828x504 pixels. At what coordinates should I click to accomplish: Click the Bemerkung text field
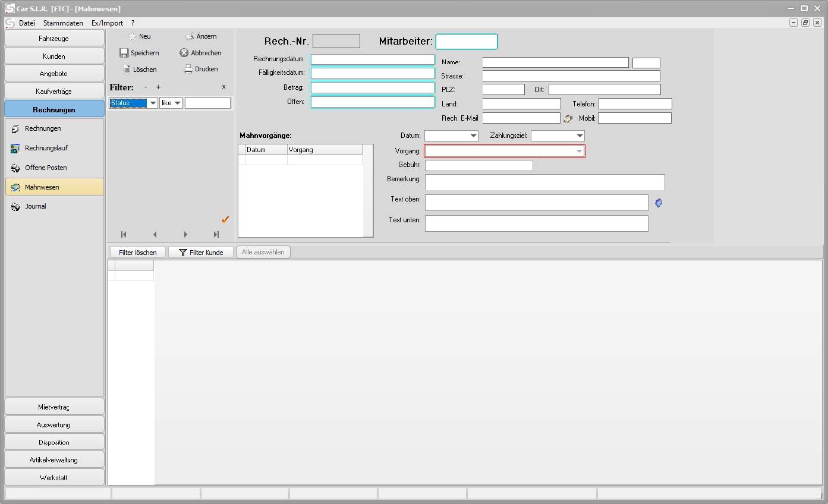point(545,182)
